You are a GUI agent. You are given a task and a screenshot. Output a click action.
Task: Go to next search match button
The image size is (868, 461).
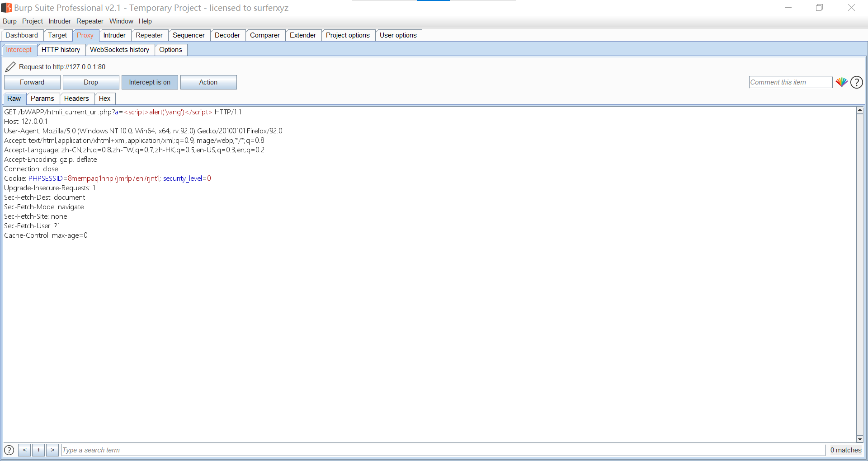[52, 450]
